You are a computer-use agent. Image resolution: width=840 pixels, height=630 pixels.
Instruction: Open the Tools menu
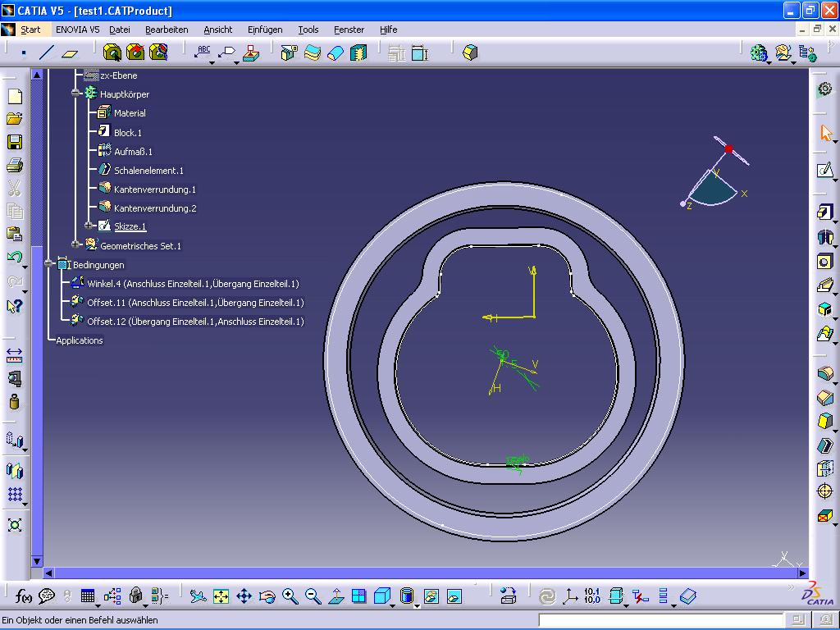point(308,30)
